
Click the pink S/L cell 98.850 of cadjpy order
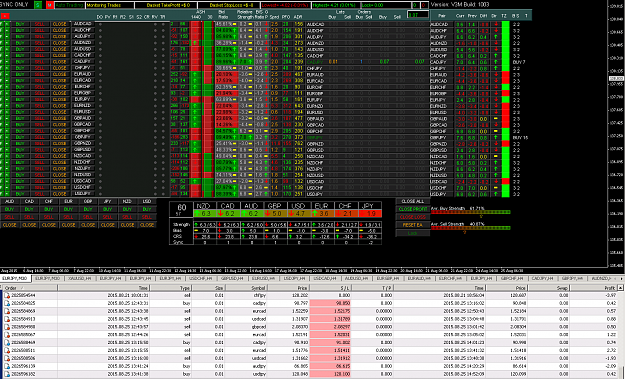click(x=330, y=303)
